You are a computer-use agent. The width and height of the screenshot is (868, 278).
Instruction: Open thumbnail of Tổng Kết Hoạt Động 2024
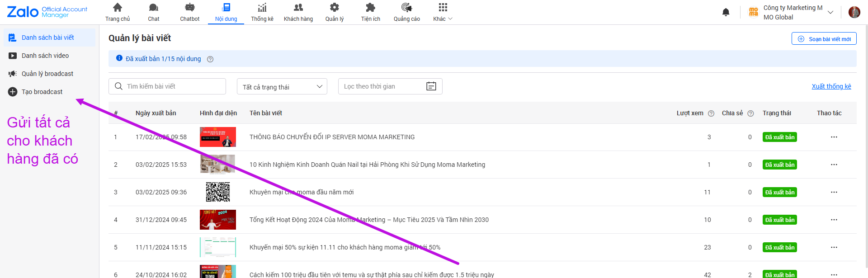pyautogui.click(x=218, y=220)
